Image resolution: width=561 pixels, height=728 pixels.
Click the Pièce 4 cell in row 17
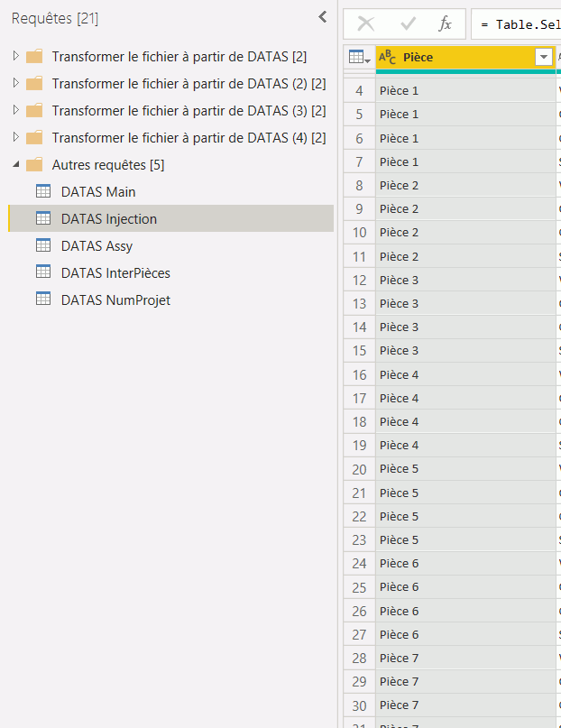(465, 398)
